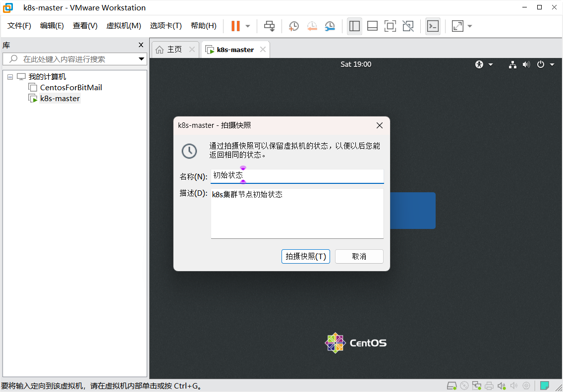Click the teal message log note icon
This screenshot has width=563, height=392.
[x=545, y=386]
